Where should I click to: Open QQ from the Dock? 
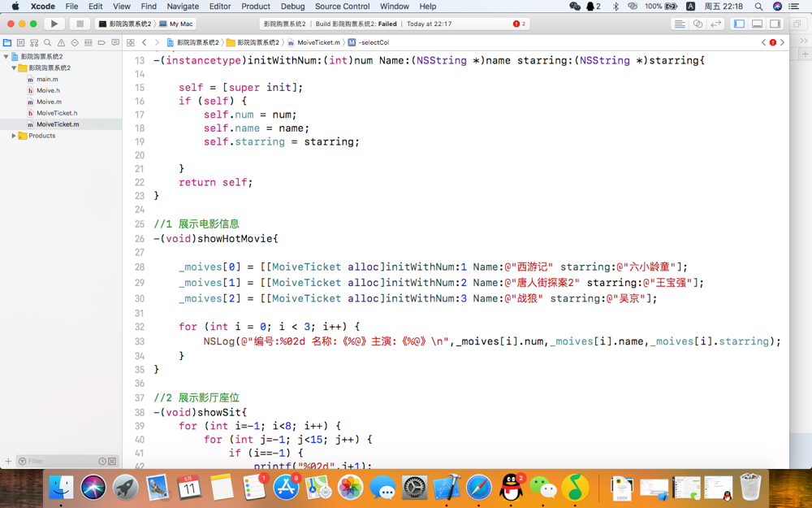511,488
